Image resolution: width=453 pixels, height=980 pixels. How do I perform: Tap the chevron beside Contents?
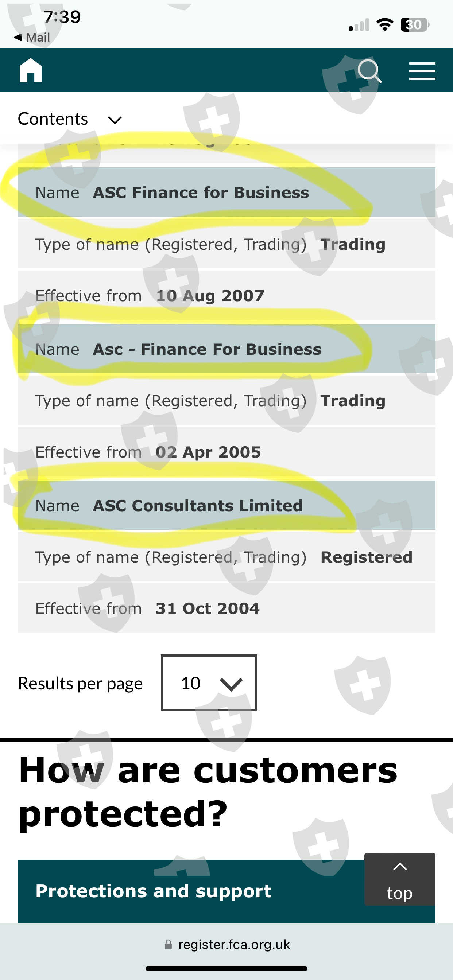pos(115,120)
